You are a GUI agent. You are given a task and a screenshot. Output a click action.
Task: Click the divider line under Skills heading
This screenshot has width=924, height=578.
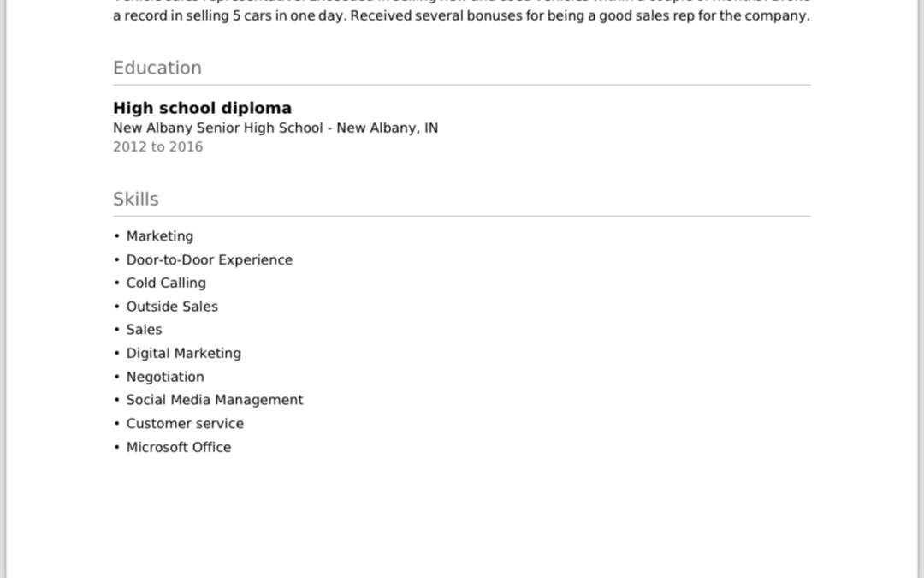coord(462,217)
